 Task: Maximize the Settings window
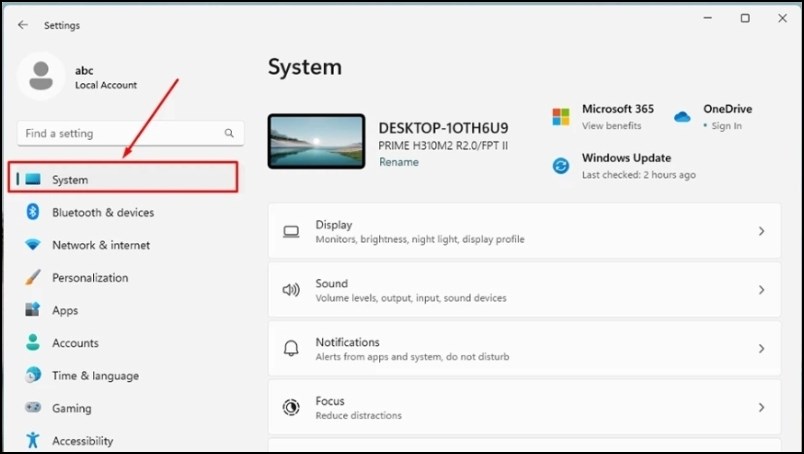coord(745,18)
